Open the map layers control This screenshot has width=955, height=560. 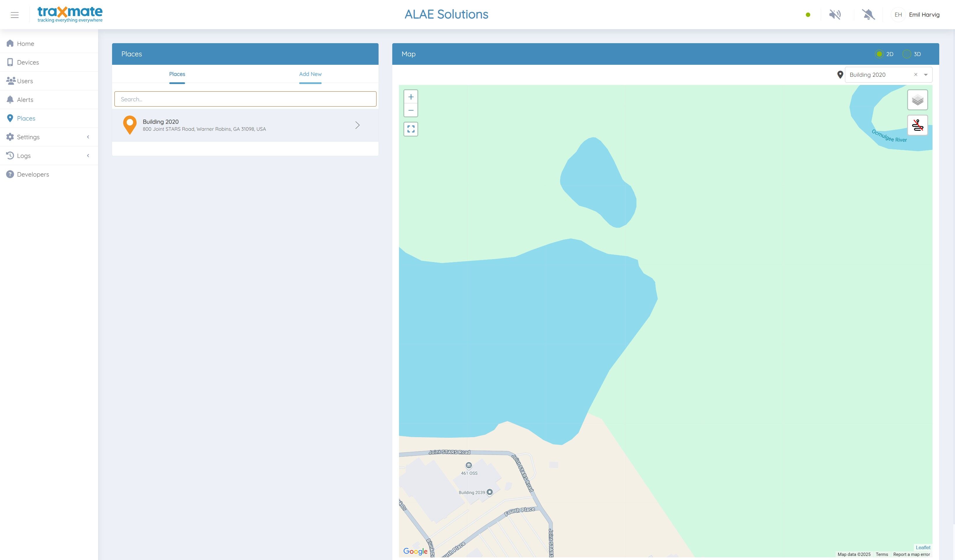917,100
